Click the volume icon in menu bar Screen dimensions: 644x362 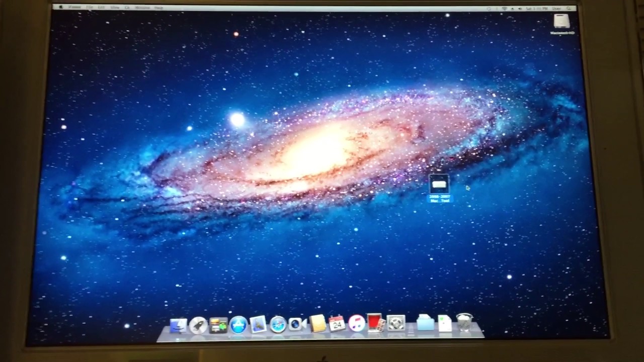tap(520, 9)
